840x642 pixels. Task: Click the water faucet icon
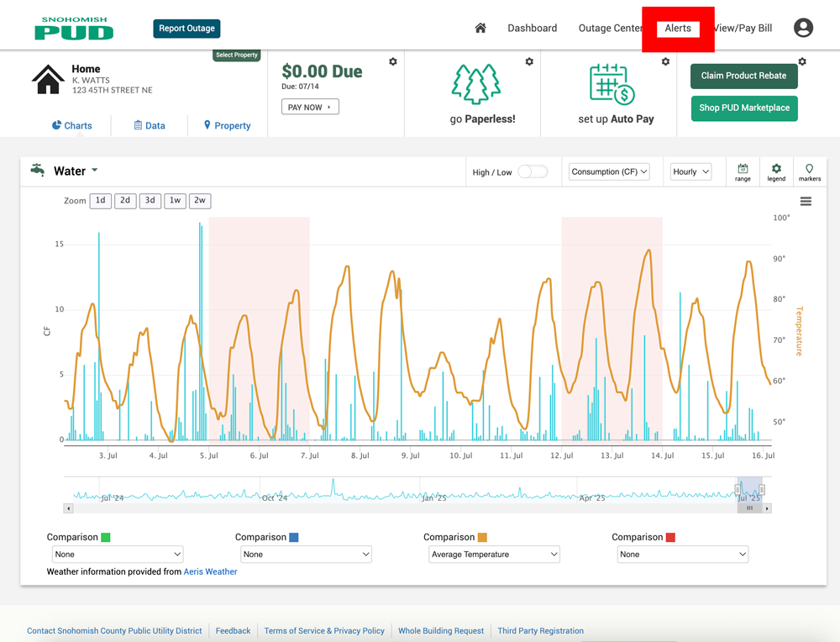coord(38,170)
